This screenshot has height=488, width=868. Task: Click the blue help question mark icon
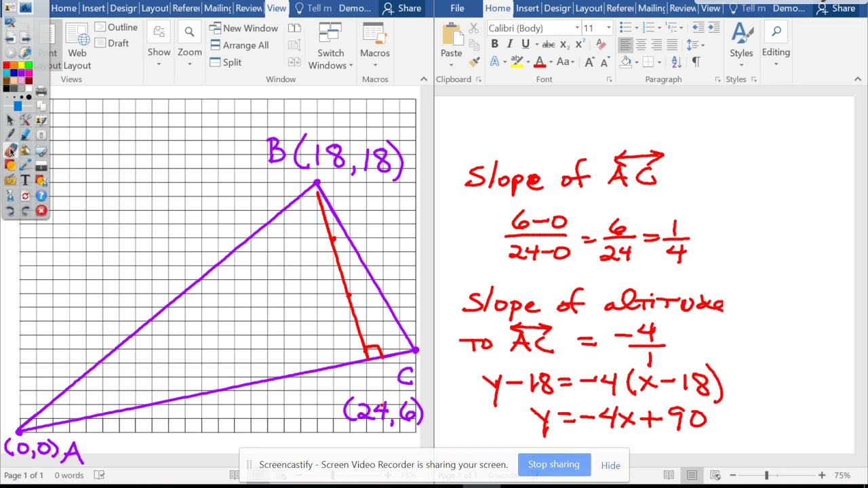41,196
